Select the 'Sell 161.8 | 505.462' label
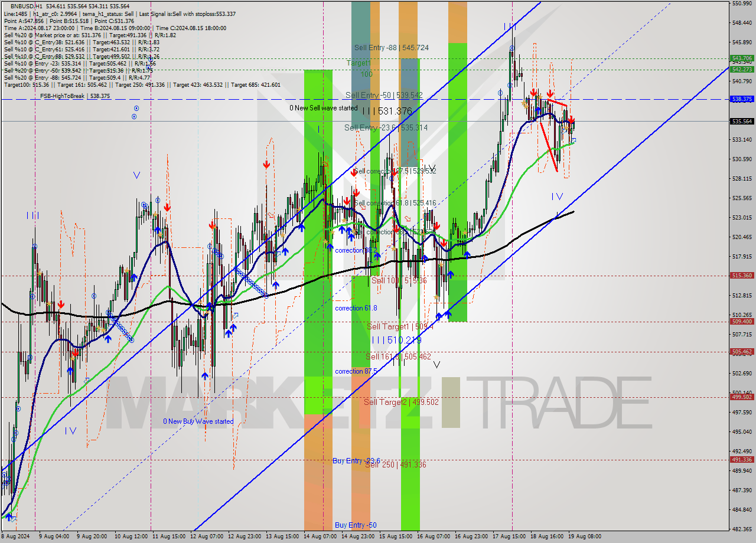 click(398, 356)
